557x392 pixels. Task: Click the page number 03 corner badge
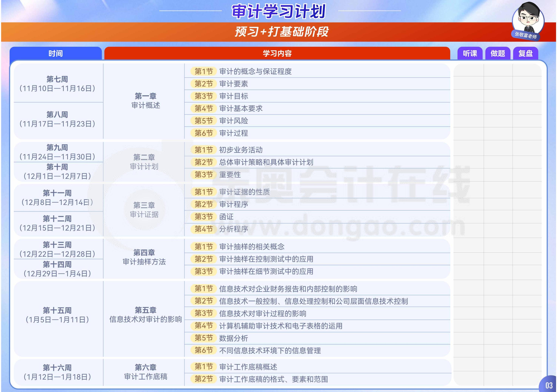coord(549,385)
